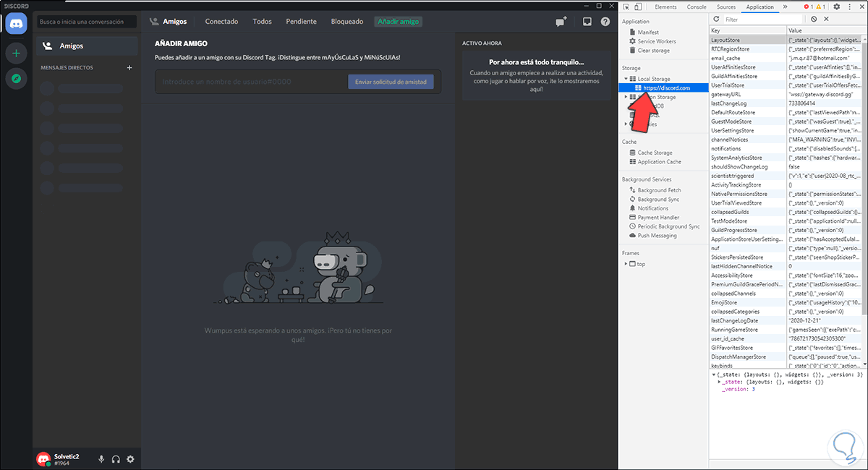Open the Inbox icon in Discord header
This screenshot has height=470, width=868.
(587, 22)
